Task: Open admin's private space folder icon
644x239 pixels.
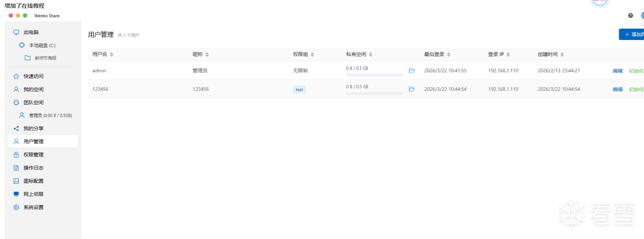Action: pos(411,71)
